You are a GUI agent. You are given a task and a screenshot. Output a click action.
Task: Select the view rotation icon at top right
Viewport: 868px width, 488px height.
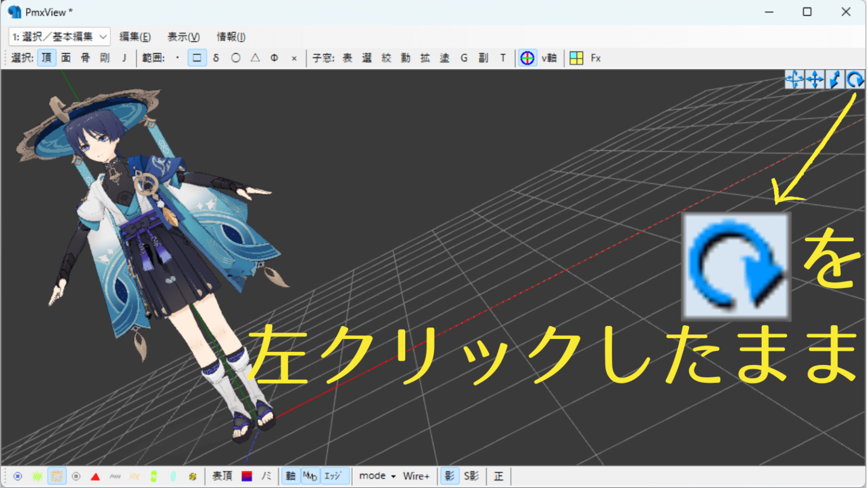pyautogui.click(x=855, y=79)
